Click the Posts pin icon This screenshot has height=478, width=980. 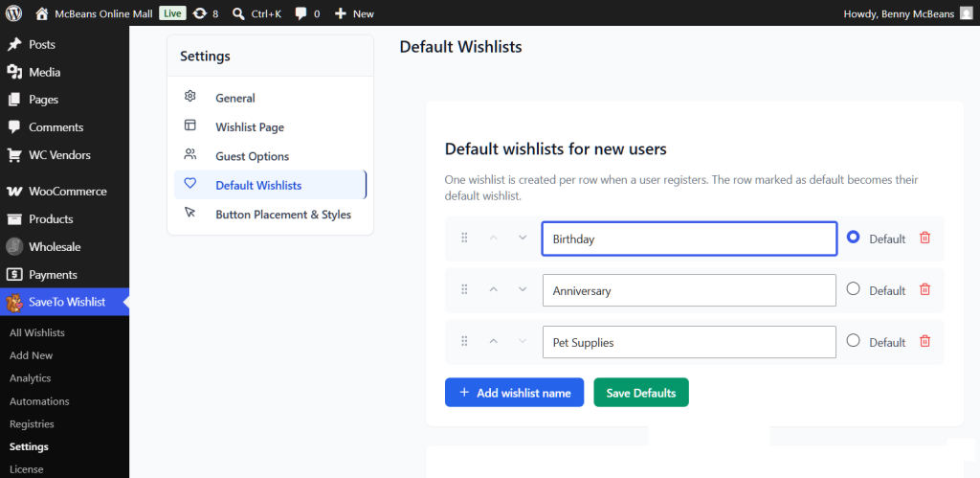[x=14, y=44]
